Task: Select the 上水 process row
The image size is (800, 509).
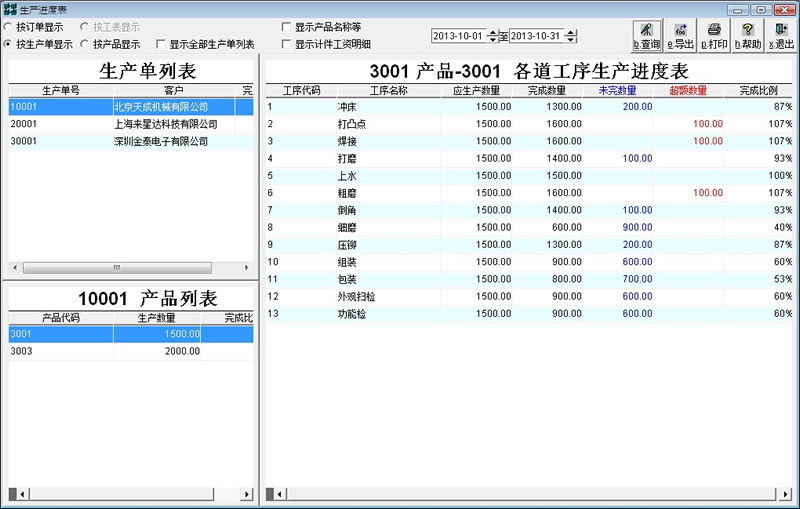Action: point(529,175)
